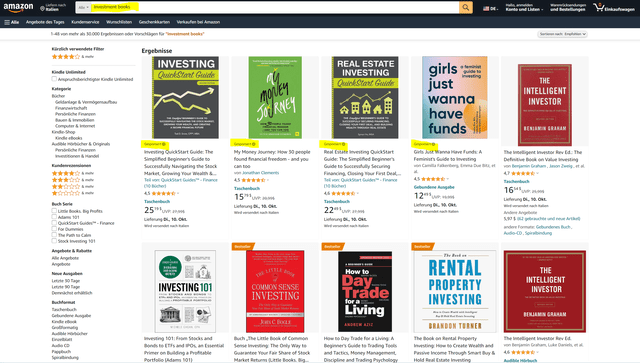Click the info icon next to the Gesponsert label under Girls Just Wanna Have Funds
Image resolution: width=640 pixels, height=363 pixels.
433,144
